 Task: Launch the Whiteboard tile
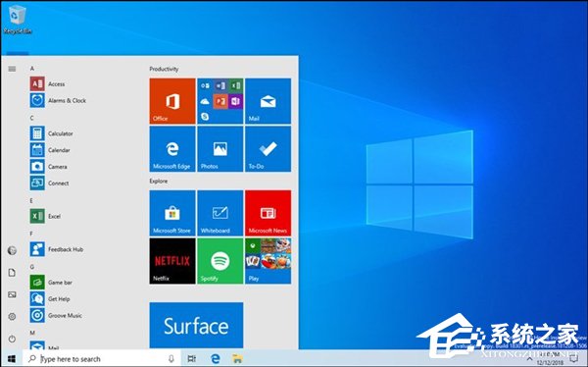(x=220, y=213)
